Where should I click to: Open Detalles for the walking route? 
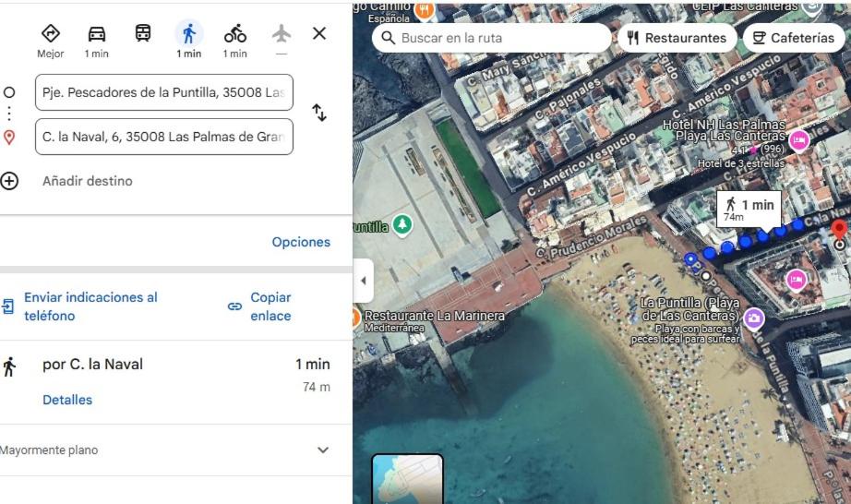click(x=67, y=400)
